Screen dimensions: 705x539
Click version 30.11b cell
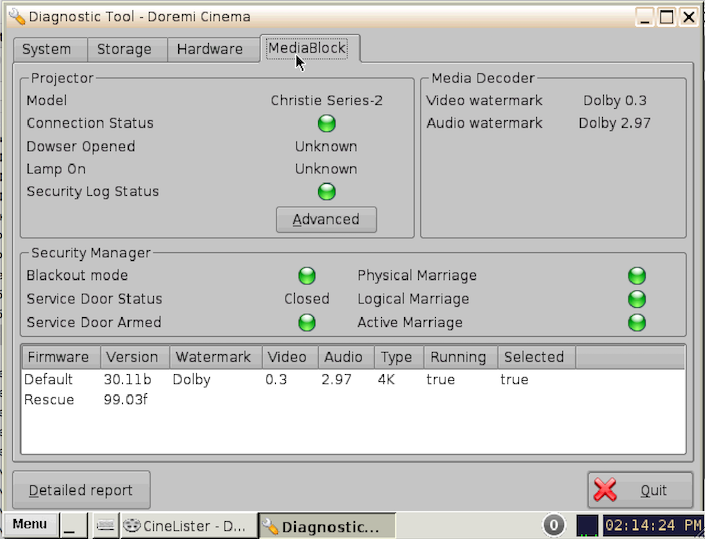point(127,379)
